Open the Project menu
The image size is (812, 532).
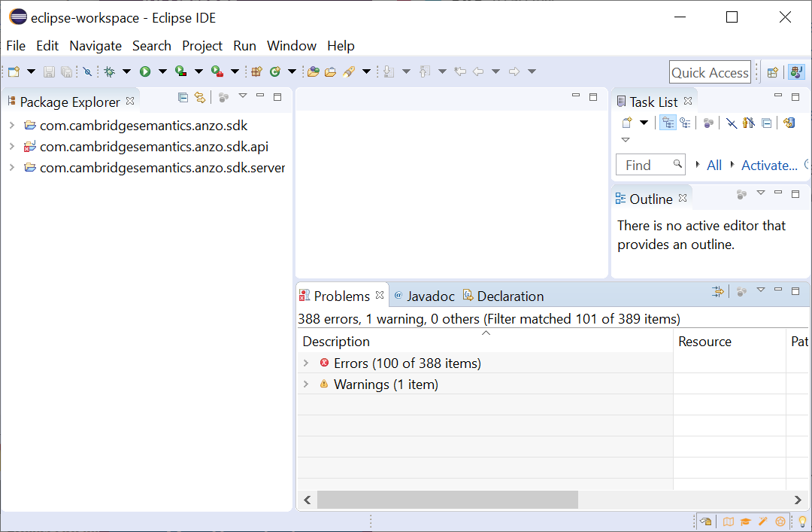point(202,46)
